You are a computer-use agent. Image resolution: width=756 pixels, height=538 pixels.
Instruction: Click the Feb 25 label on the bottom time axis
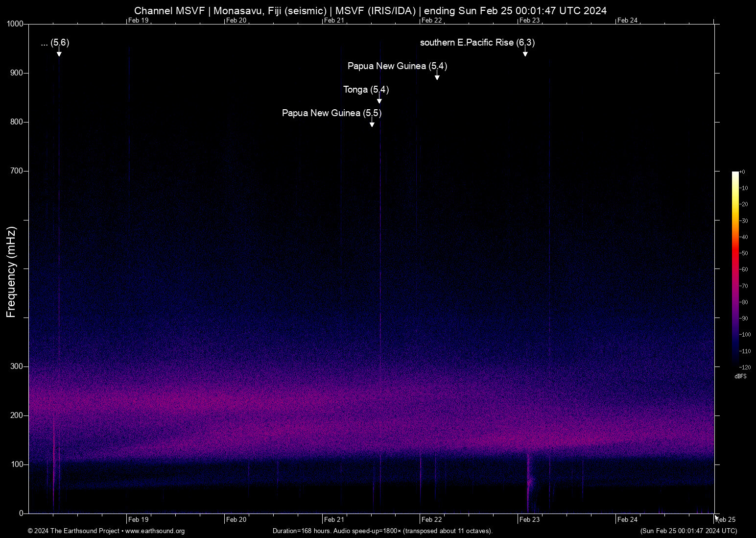click(x=726, y=519)
